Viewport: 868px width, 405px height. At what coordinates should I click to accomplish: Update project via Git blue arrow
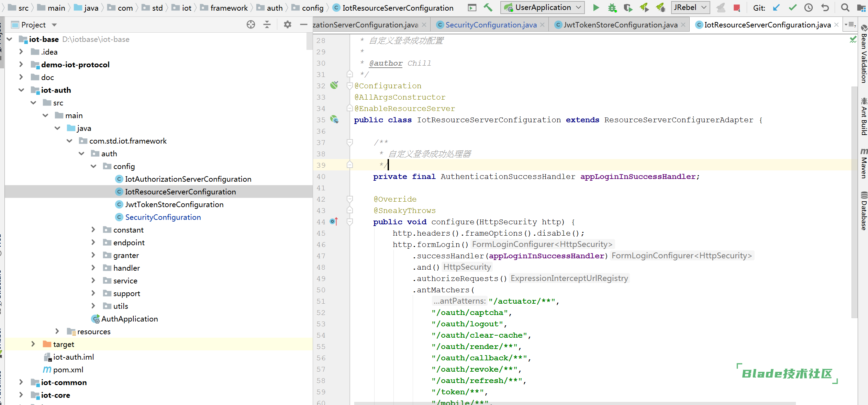pyautogui.click(x=776, y=8)
